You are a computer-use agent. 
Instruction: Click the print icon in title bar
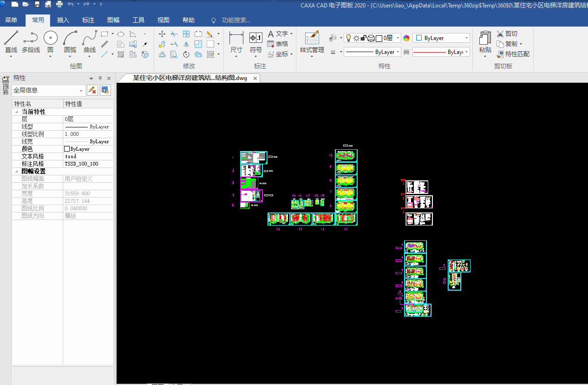(x=59, y=4)
